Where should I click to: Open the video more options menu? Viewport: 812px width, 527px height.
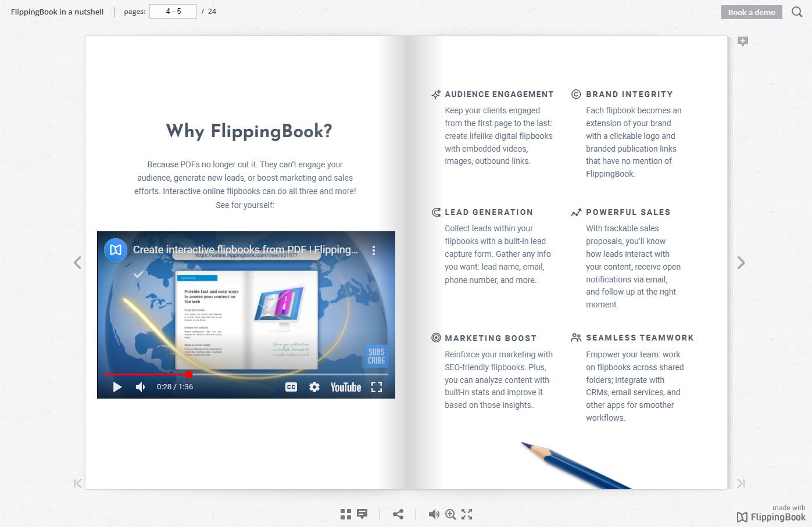click(x=374, y=250)
